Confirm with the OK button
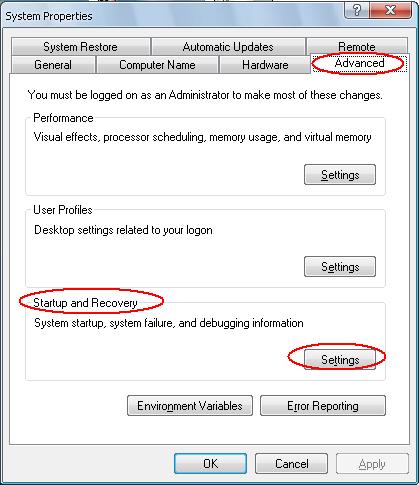This screenshot has height=485, width=419. 210,464
